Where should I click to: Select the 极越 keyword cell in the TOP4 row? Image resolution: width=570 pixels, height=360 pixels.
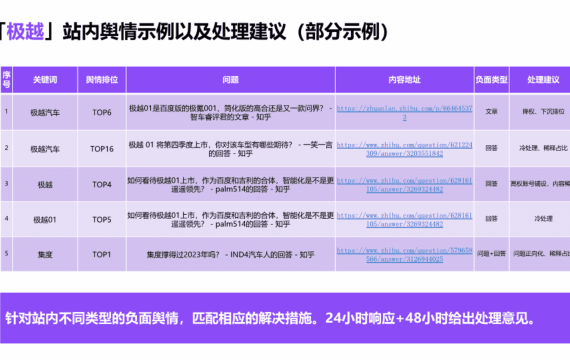(45, 185)
